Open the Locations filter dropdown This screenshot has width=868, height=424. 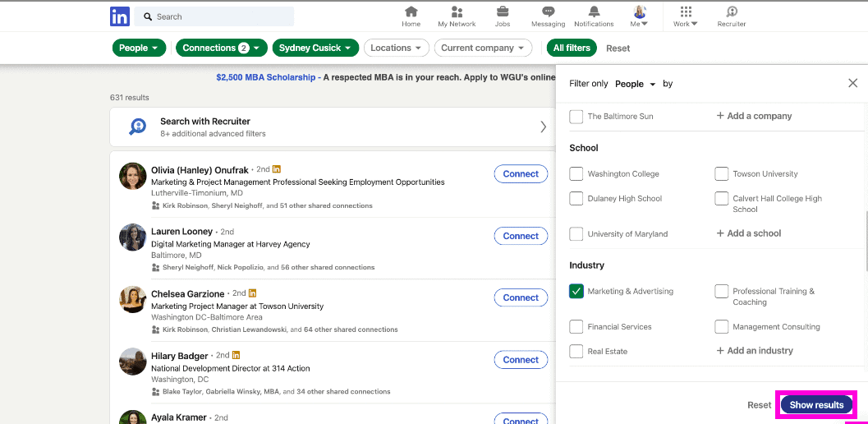pos(397,48)
